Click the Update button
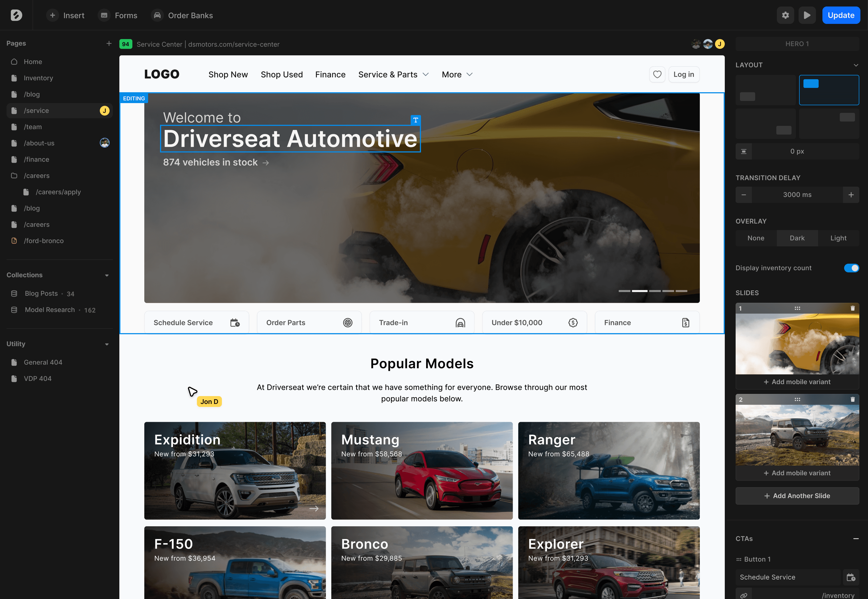Screen dimensions: 868x599 (x=841, y=15)
